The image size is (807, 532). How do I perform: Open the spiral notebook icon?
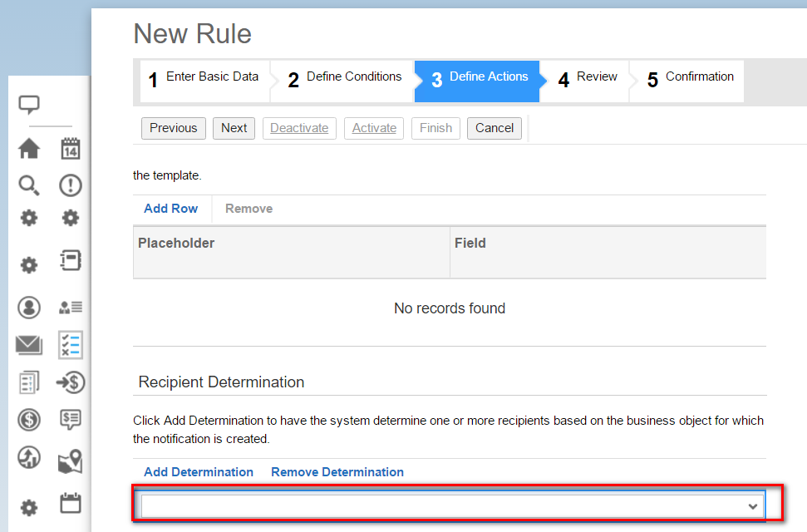[x=71, y=260]
